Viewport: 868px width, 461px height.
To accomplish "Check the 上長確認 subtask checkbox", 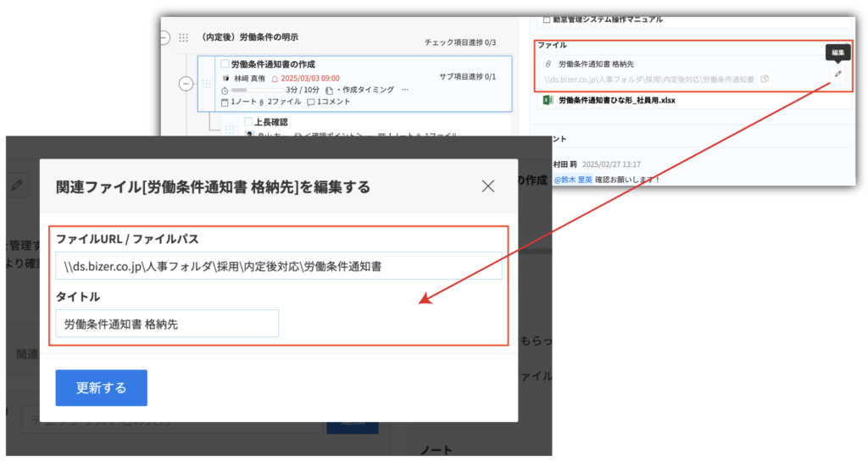I will (x=248, y=122).
